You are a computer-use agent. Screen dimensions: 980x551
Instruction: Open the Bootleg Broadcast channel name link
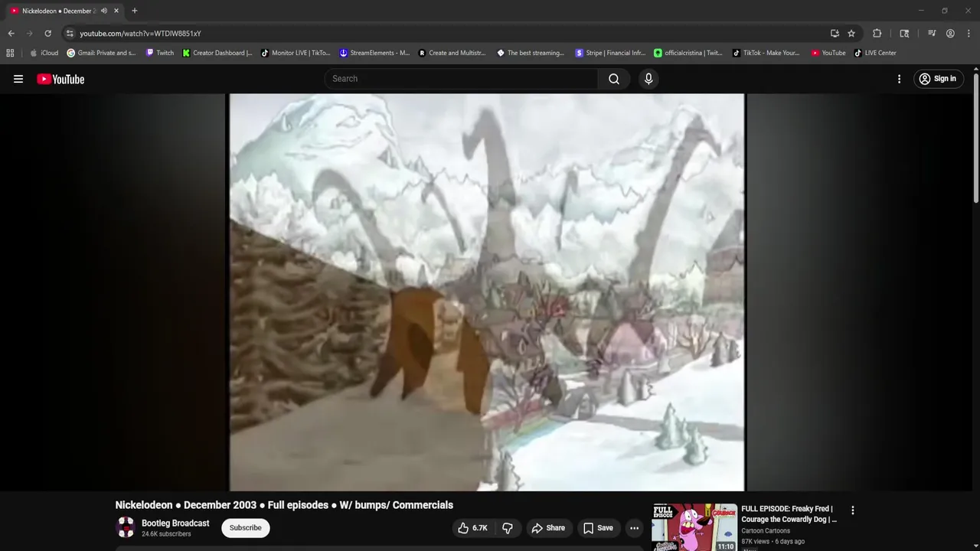(x=175, y=523)
